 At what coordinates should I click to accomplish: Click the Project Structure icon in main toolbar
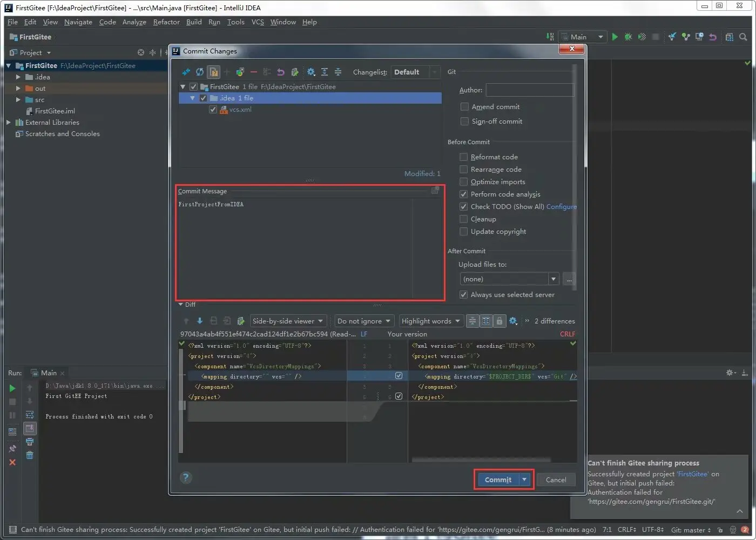click(x=730, y=37)
